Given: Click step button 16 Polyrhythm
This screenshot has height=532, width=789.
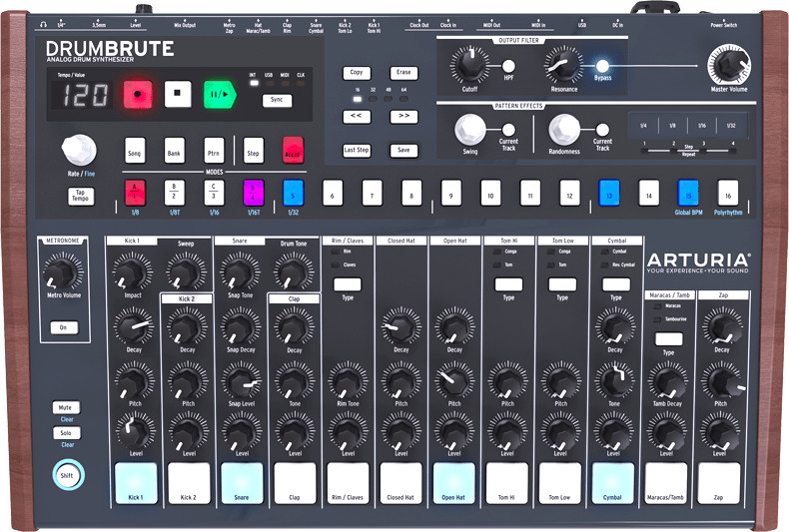Looking at the screenshot, I should (x=728, y=193).
